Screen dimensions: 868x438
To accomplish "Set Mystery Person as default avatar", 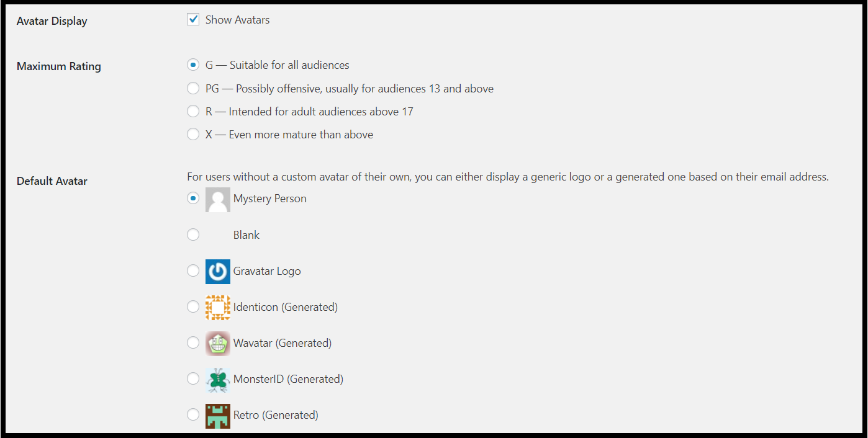I will tap(193, 199).
